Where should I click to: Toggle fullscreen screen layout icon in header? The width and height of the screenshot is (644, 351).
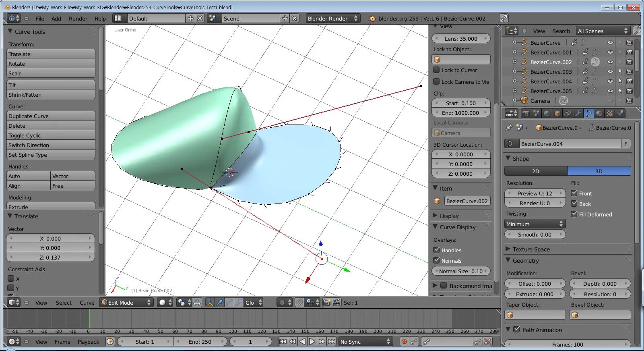[x=504, y=18]
